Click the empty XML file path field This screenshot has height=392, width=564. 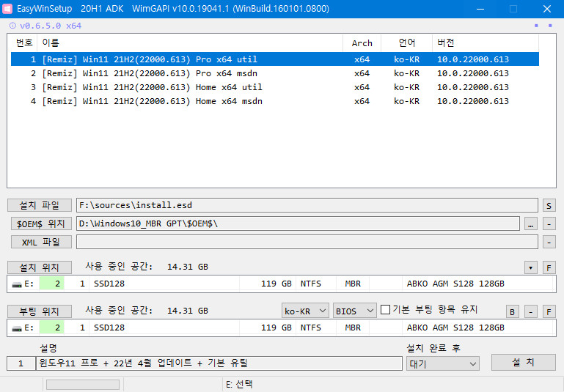point(307,242)
